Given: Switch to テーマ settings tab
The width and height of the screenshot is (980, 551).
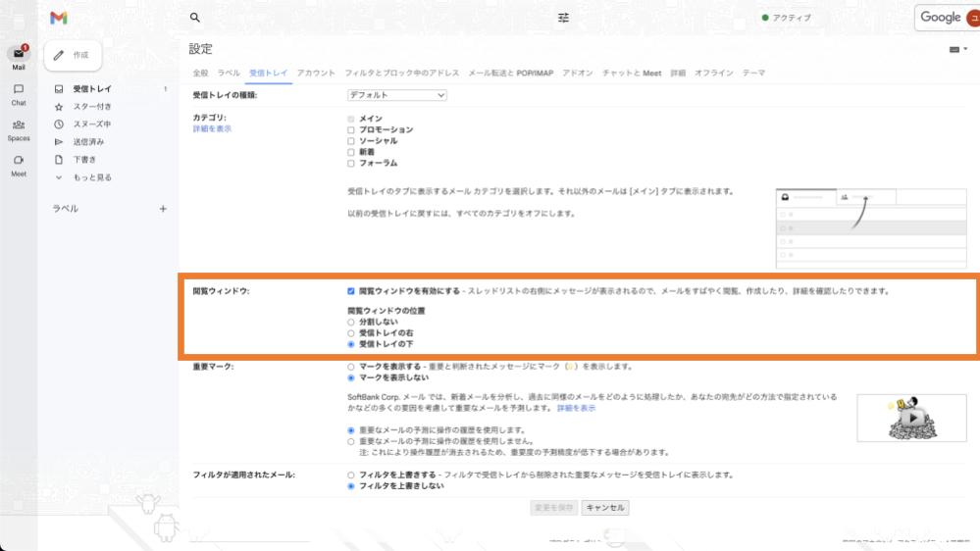Looking at the screenshot, I should pos(753,74).
